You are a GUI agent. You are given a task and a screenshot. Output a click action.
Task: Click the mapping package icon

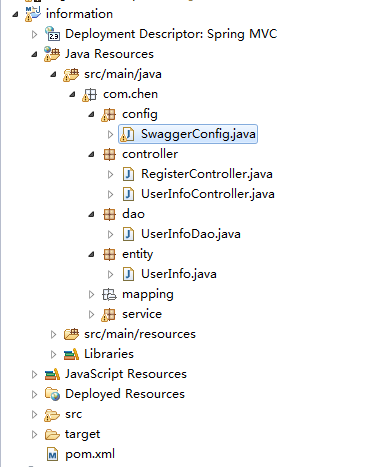pos(109,294)
